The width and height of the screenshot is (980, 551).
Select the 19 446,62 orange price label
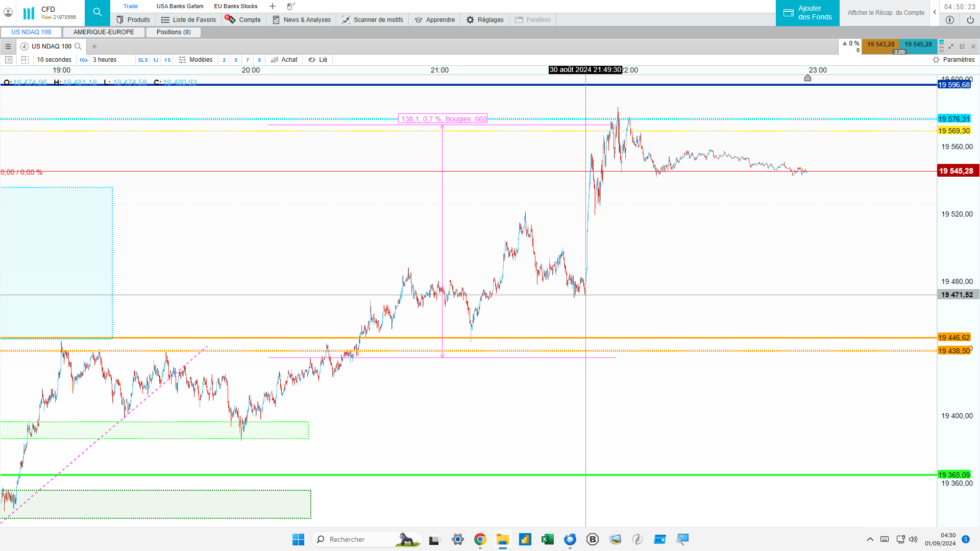(x=954, y=338)
